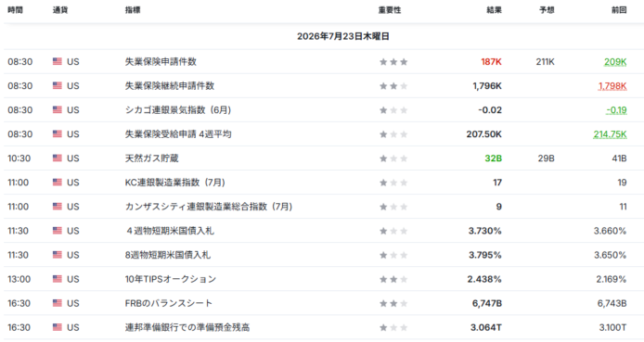The width and height of the screenshot is (644, 342).
Task: Click the underlined previous value 214.75K
Action: coord(610,134)
